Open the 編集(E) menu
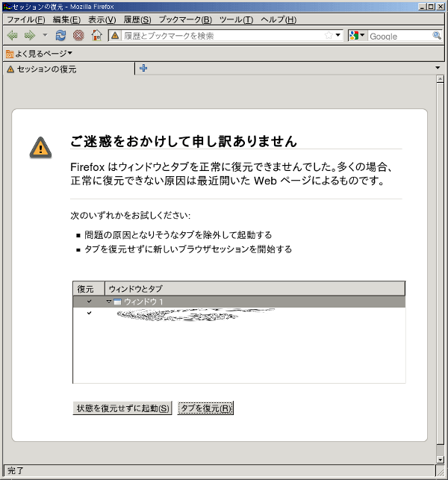The image size is (448, 480). (66, 20)
